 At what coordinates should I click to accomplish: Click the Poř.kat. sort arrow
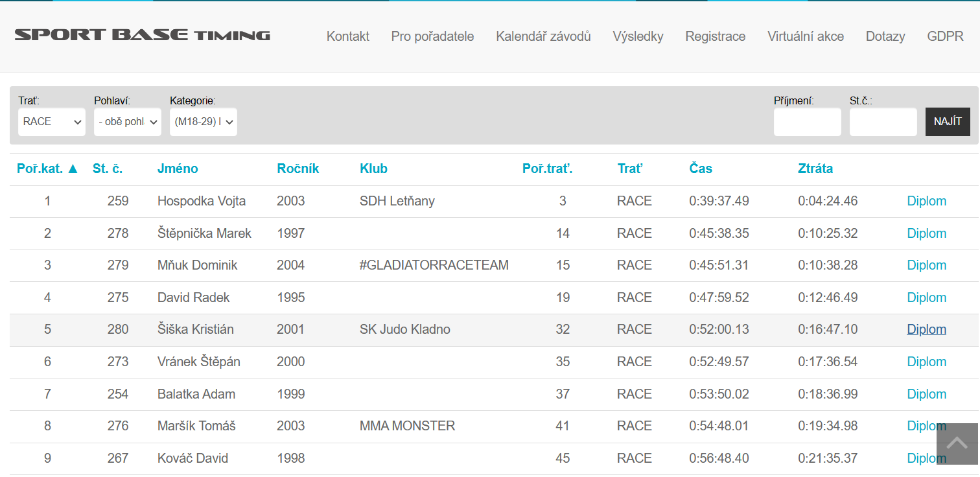[x=73, y=169]
